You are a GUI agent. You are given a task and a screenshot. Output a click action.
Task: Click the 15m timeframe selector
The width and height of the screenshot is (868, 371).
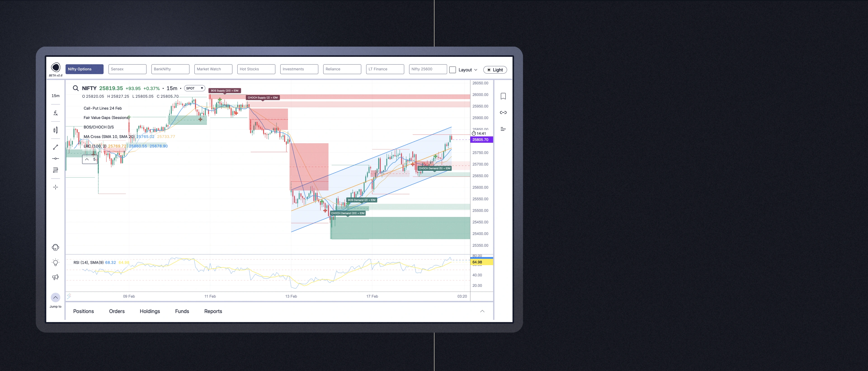click(56, 95)
